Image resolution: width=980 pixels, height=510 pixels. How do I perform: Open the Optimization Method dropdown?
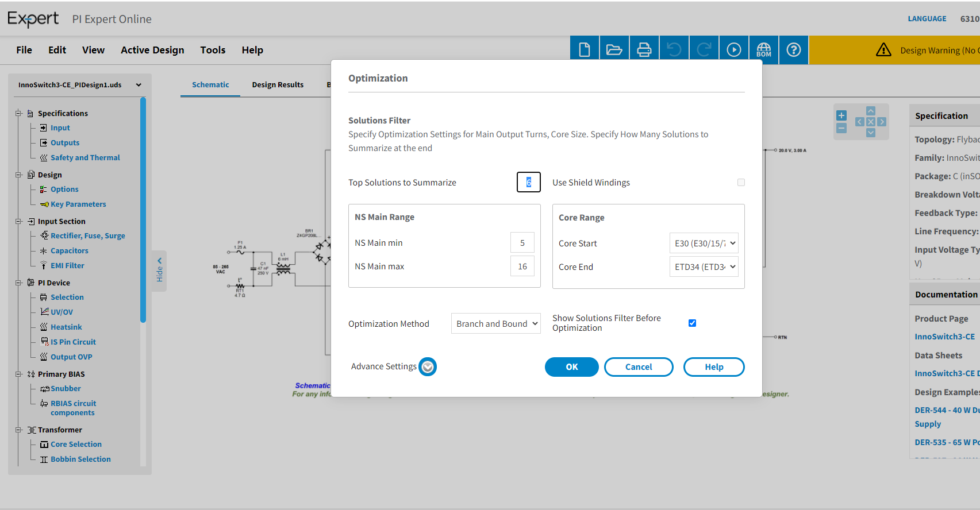tap(496, 323)
